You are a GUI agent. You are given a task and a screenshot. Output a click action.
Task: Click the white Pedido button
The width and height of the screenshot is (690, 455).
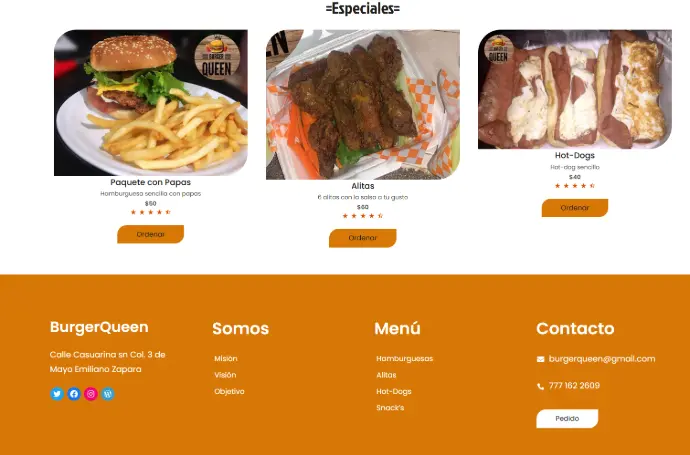(x=567, y=418)
